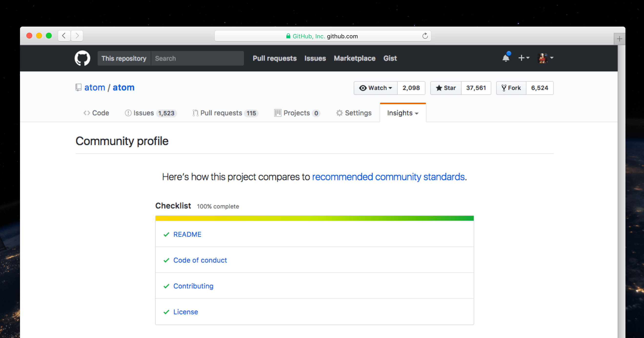Select the Settings gear icon
Image resolution: width=644 pixels, height=338 pixels.
click(339, 113)
